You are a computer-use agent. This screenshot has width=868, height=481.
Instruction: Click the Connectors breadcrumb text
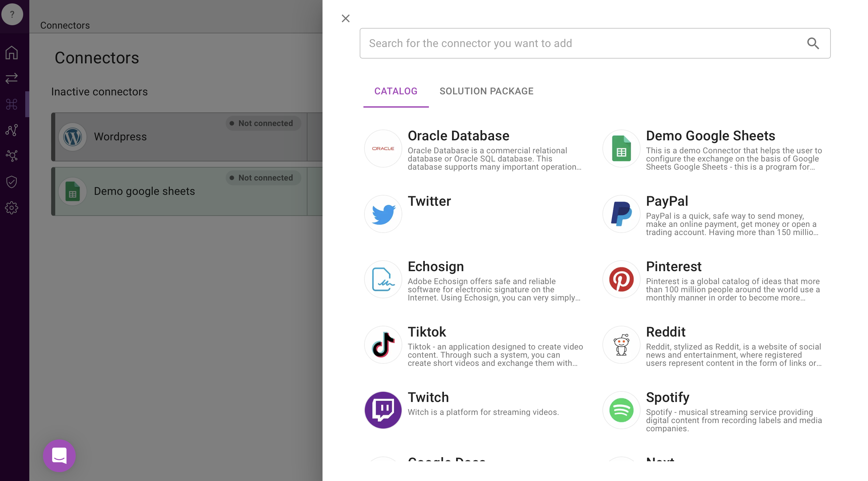[x=65, y=25]
